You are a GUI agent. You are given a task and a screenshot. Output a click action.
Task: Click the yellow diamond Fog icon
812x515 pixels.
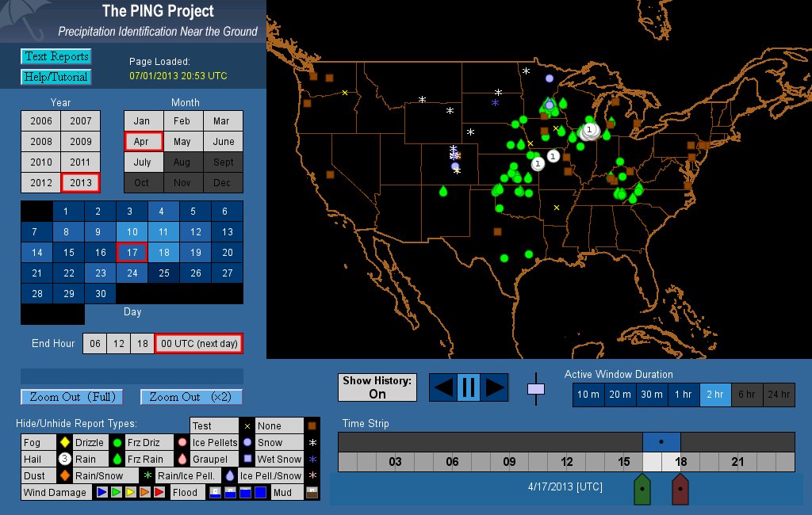click(66, 443)
